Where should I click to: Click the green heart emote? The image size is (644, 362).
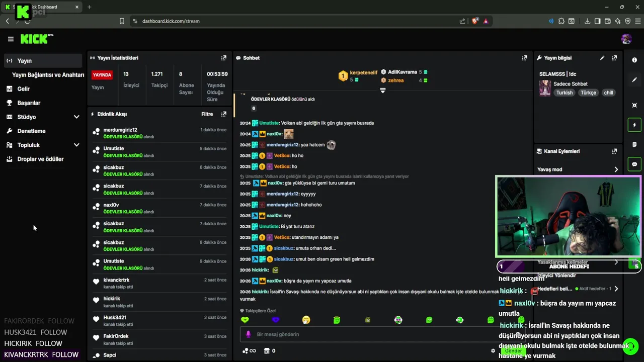[x=245, y=320]
